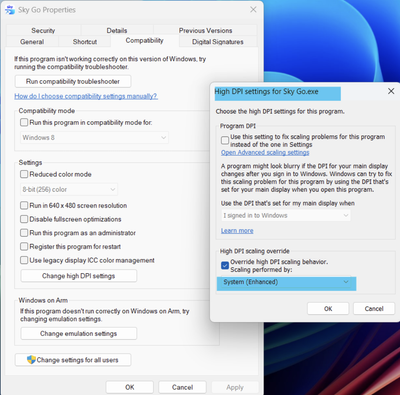Screen dimensions: 400x395
Task: Close the High DPI settings dialog
Action: click(x=391, y=91)
